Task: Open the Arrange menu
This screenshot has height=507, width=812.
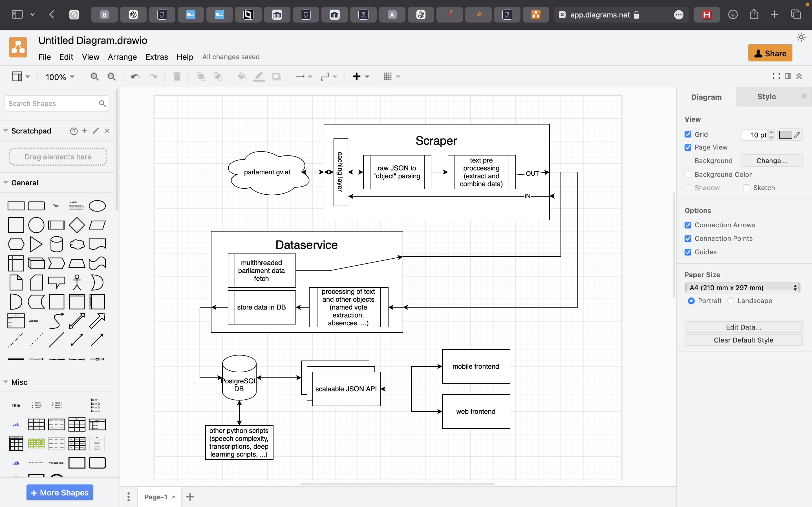Action: [122, 57]
